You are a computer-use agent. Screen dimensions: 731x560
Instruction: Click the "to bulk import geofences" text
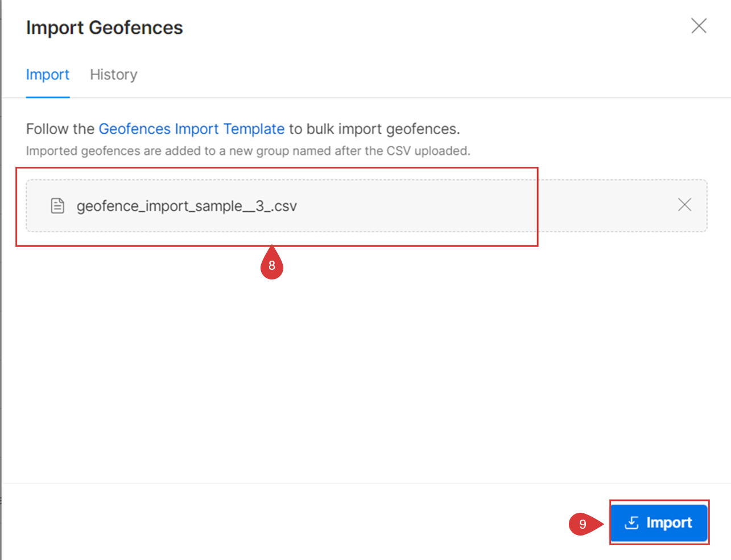pos(374,129)
